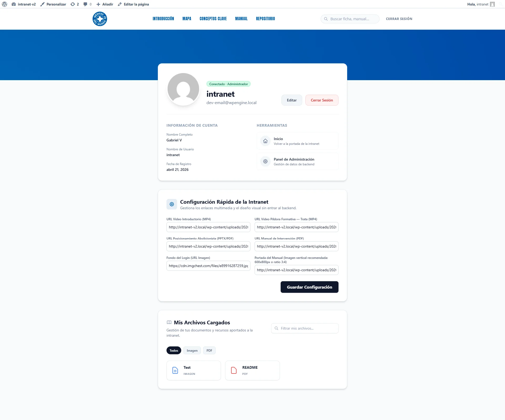Select the Imagen filter chip
This screenshot has height=420, width=505.
click(x=192, y=350)
